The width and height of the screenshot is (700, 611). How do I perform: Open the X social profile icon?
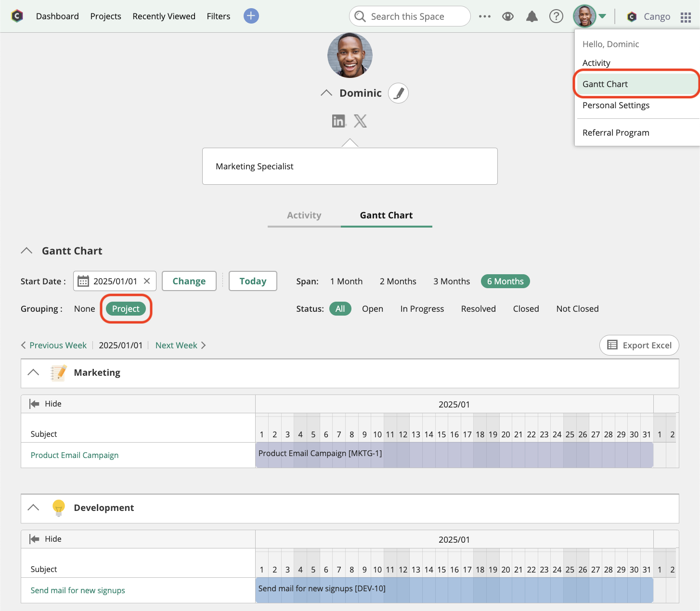click(360, 121)
